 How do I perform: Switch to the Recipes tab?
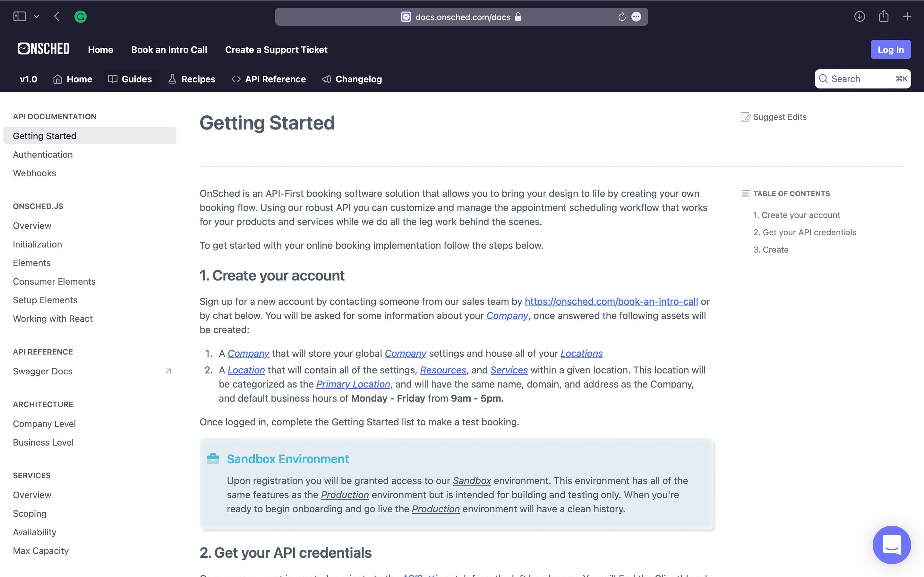pos(192,79)
